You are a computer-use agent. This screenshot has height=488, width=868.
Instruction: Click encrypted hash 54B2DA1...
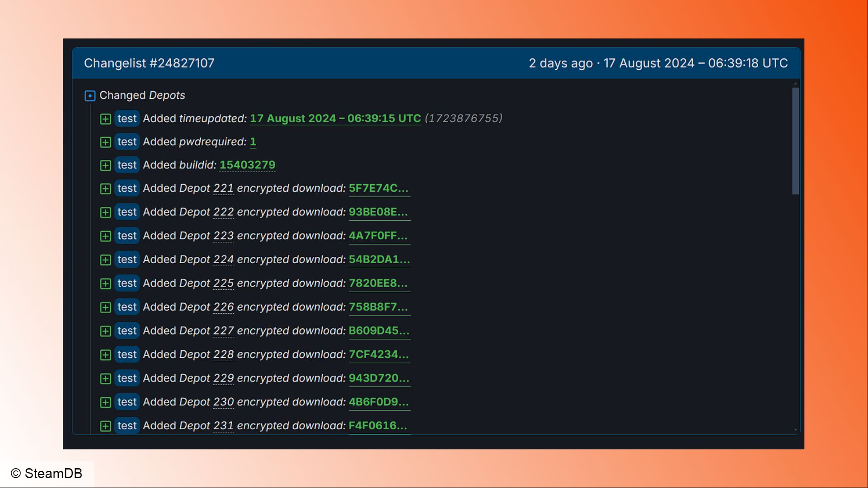(x=379, y=260)
